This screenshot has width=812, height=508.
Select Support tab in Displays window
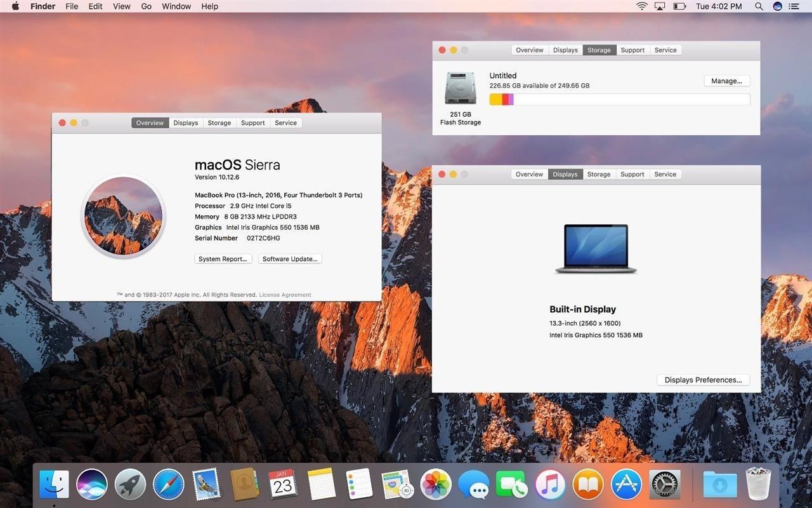632,174
